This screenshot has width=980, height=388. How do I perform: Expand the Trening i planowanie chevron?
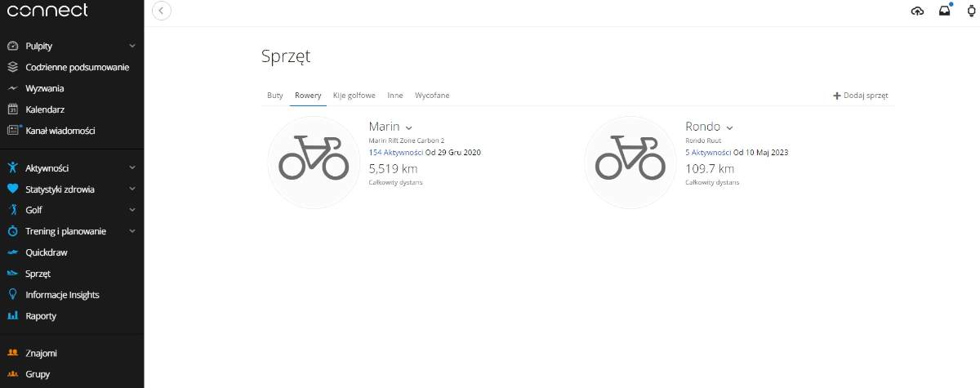(132, 231)
